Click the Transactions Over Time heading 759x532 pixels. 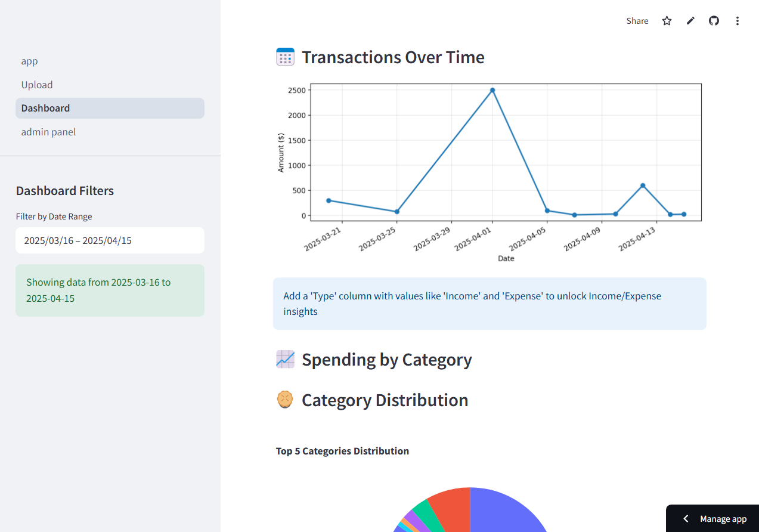pos(393,57)
